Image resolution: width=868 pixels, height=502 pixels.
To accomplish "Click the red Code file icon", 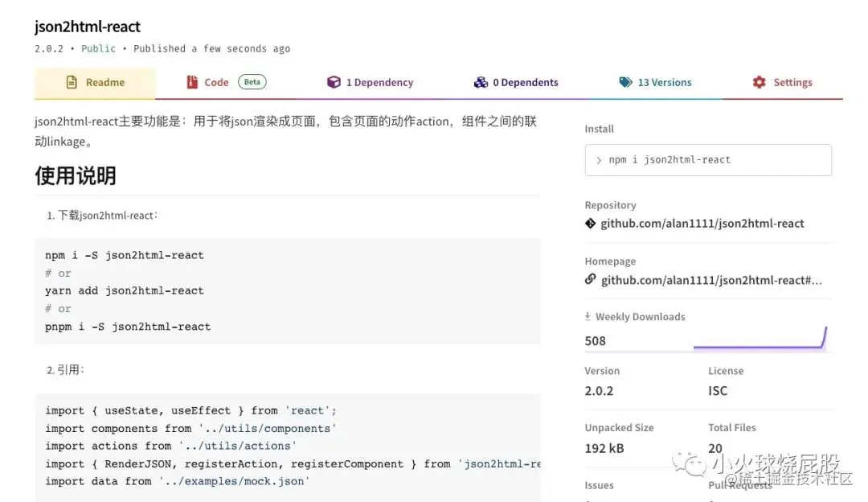I will pyautogui.click(x=192, y=82).
